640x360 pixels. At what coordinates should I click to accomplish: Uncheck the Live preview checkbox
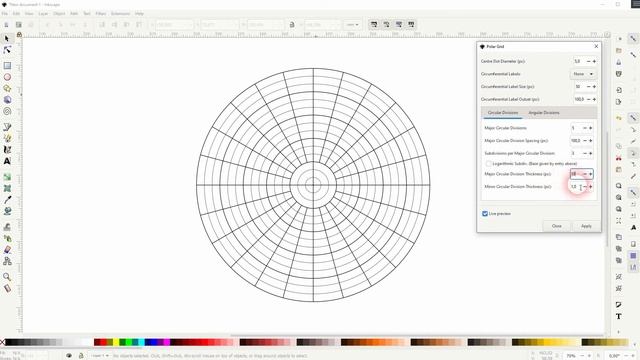coord(485,213)
